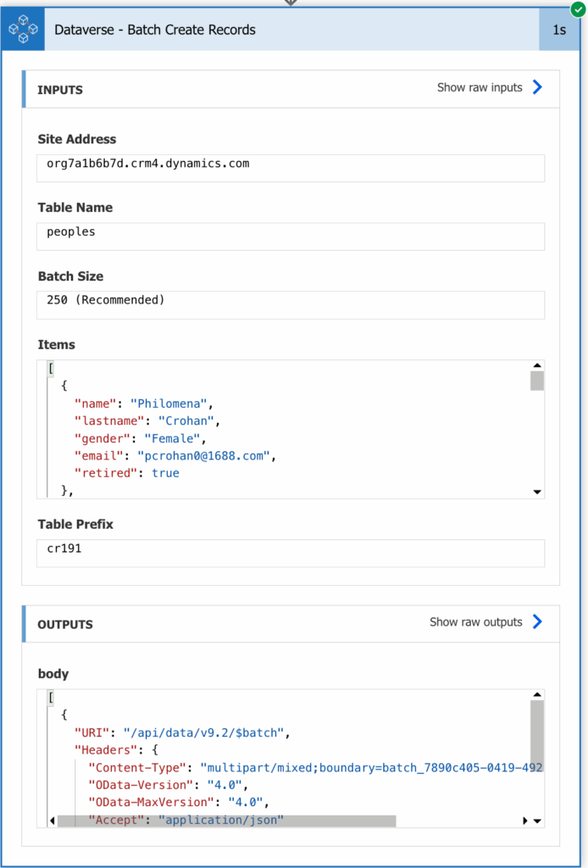Click the Items box scroll up arrow
The height and width of the screenshot is (868, 588).
536,365
